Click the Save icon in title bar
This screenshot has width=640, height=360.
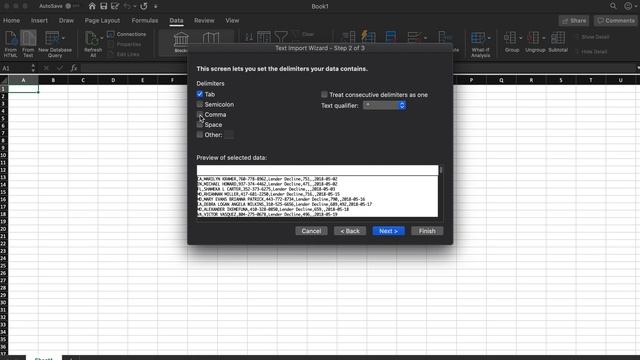(104, 6)
